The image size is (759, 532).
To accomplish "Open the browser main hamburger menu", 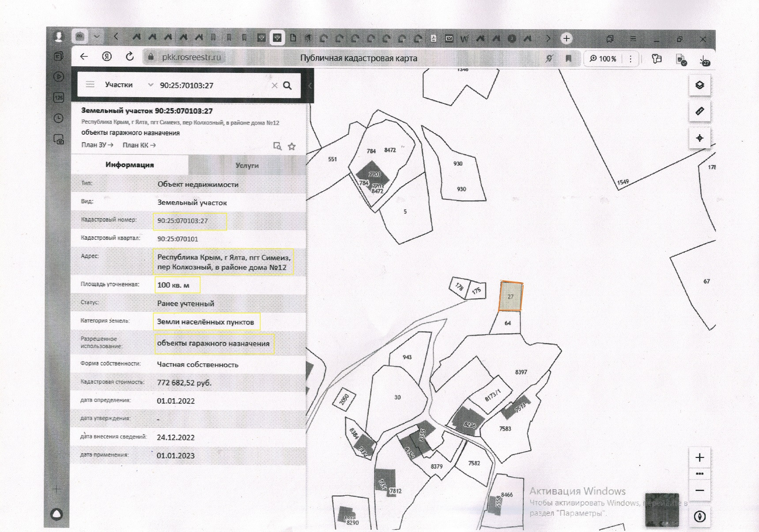I will 633,39.
